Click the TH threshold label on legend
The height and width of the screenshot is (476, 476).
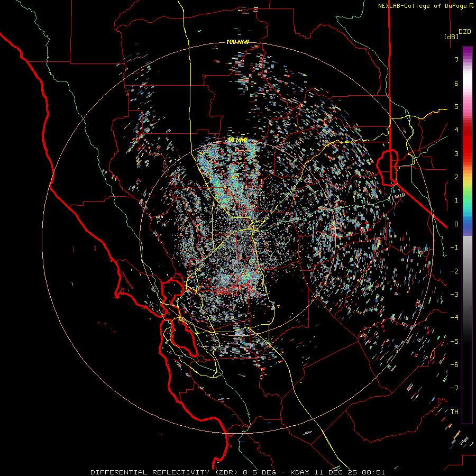(454, 411)
